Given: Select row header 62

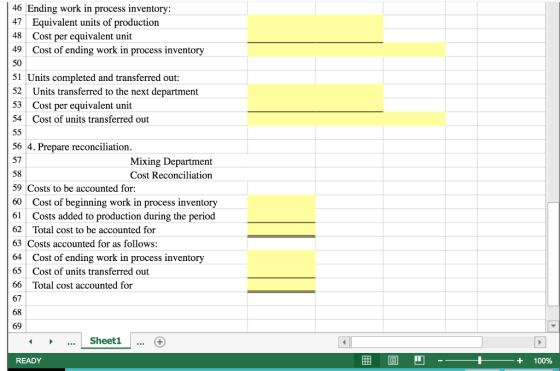Looking at the screenshot, I should point(17,229).
